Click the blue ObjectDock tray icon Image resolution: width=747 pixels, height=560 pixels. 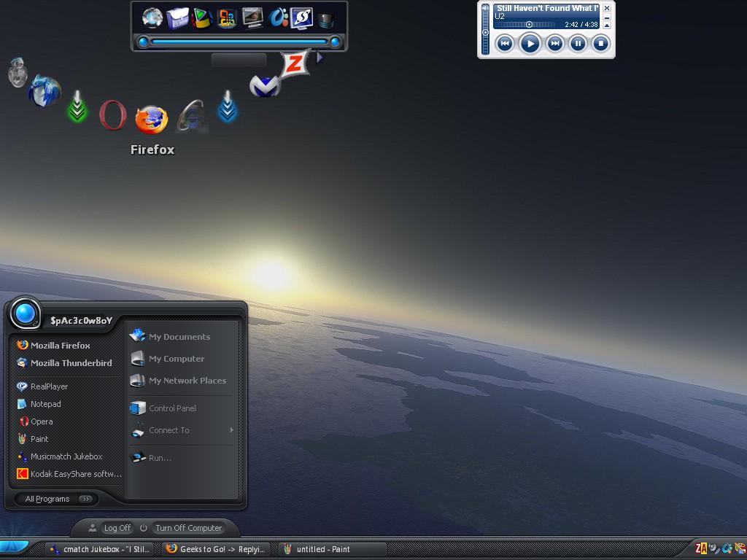point(727,548)
